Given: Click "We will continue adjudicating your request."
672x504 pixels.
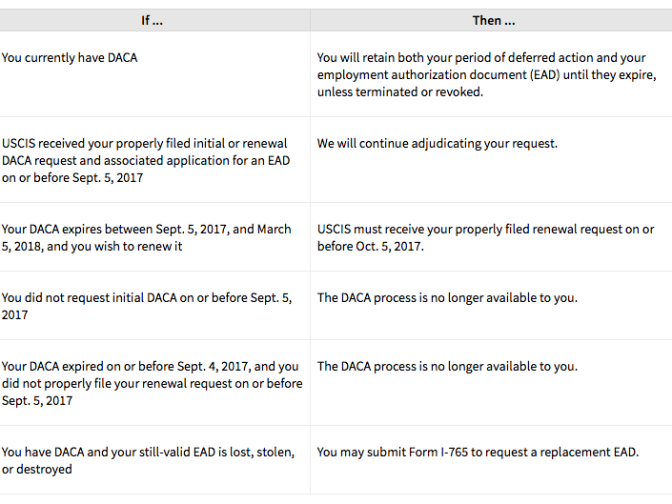Looking at the screenshot, I should coord(437,144).
